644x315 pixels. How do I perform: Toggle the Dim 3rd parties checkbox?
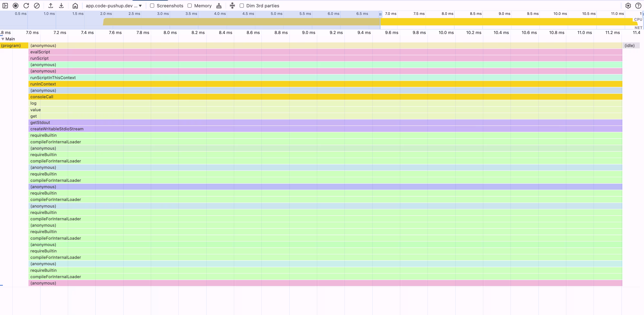coord(242,5)
